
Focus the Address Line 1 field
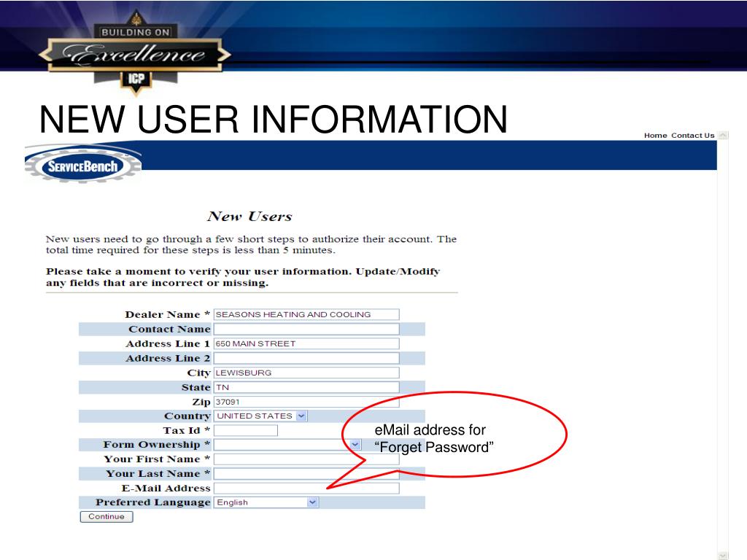[x=306, y=344]
